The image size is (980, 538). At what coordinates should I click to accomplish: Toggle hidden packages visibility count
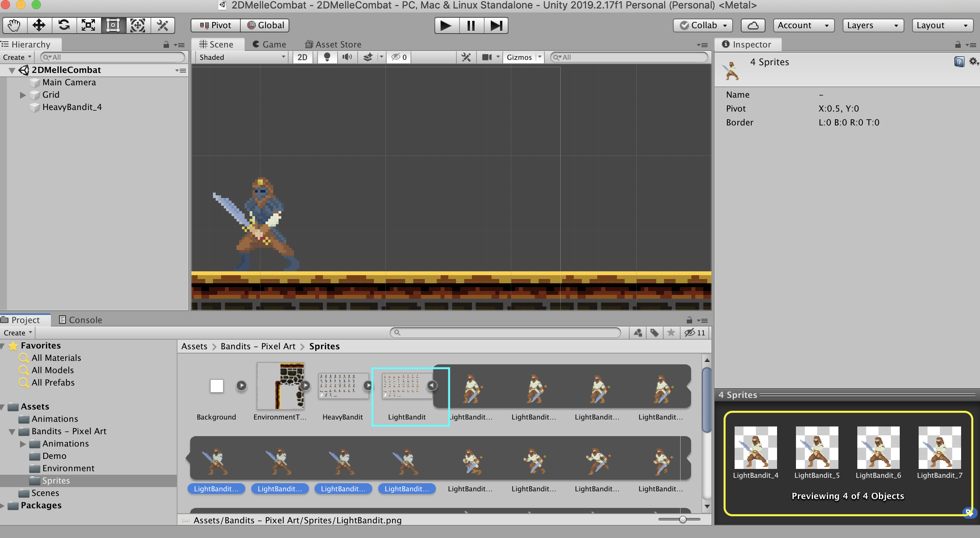coord(695,333)
